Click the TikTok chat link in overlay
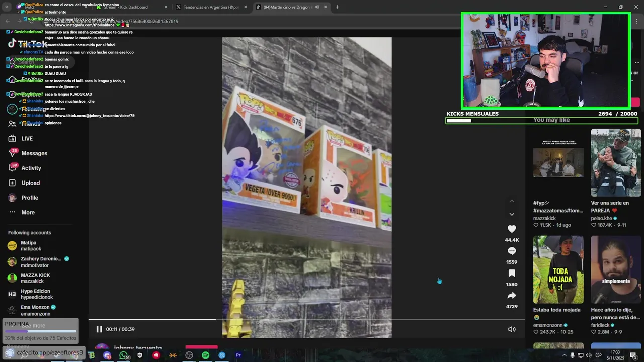 click(90, 116)
